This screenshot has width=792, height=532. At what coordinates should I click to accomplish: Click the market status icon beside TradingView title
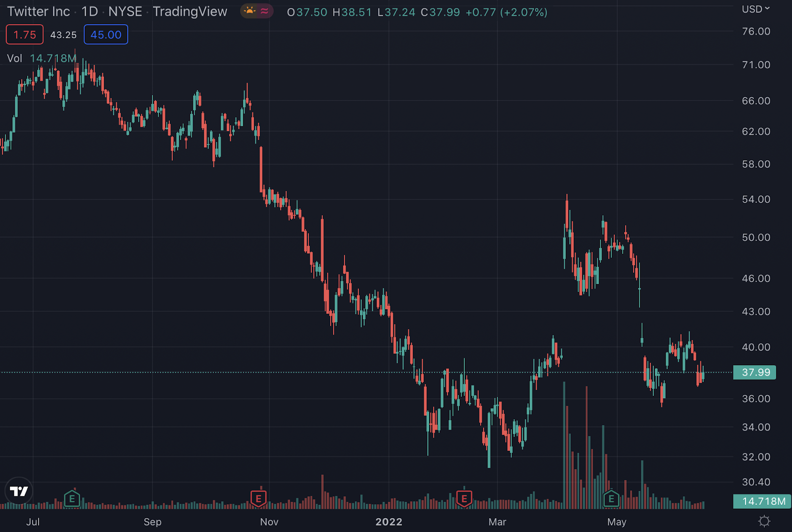point(256,11)
